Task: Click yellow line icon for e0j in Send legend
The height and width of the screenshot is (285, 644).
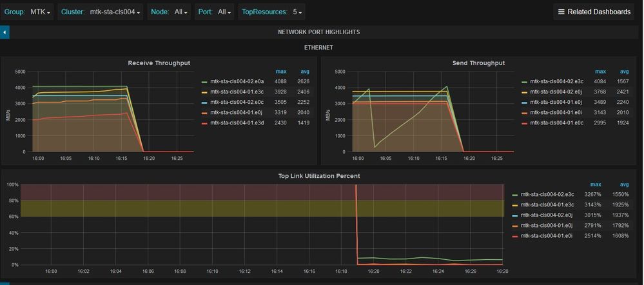Action: tap(524, 92)
